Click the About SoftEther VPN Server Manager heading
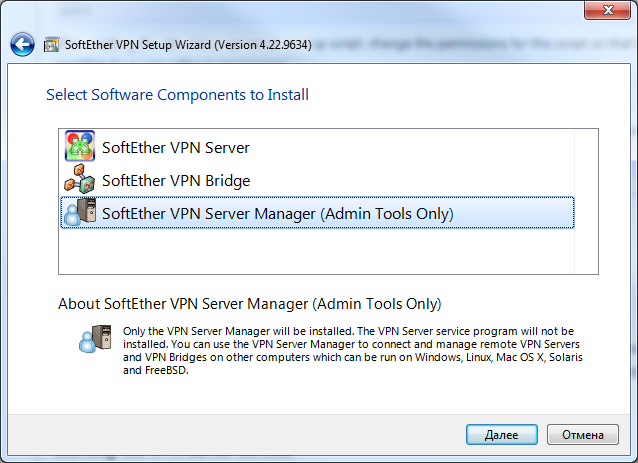 pos(250,304)
